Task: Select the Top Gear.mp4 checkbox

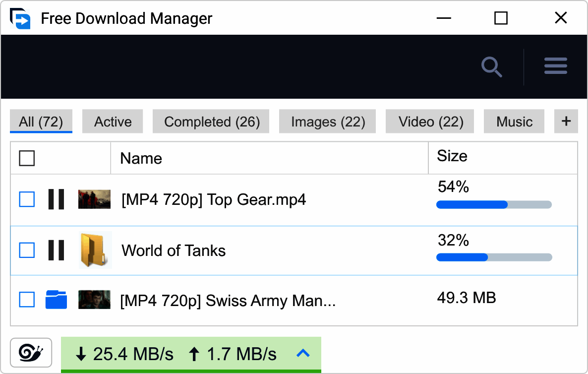Action: [26, 199]
